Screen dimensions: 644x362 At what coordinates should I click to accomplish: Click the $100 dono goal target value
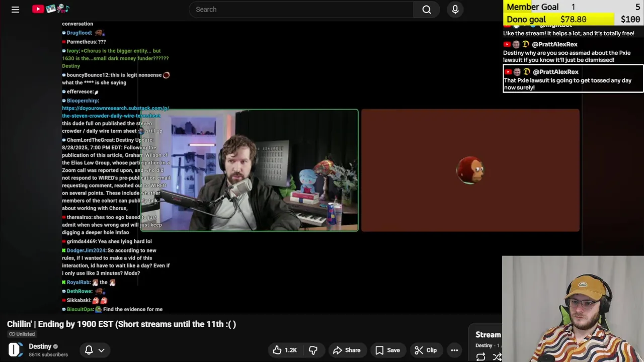(630, 19)
